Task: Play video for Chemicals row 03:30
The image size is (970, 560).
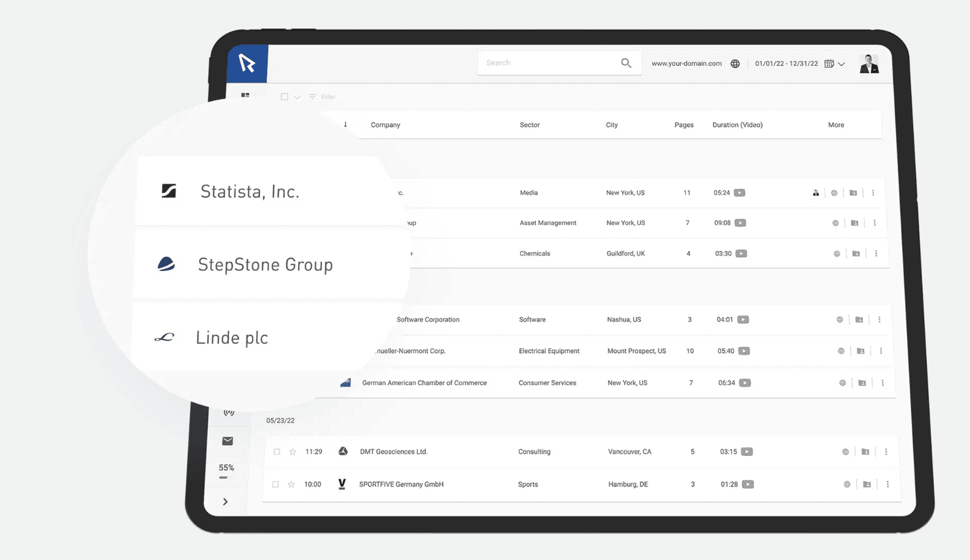Action: [741, 253]
